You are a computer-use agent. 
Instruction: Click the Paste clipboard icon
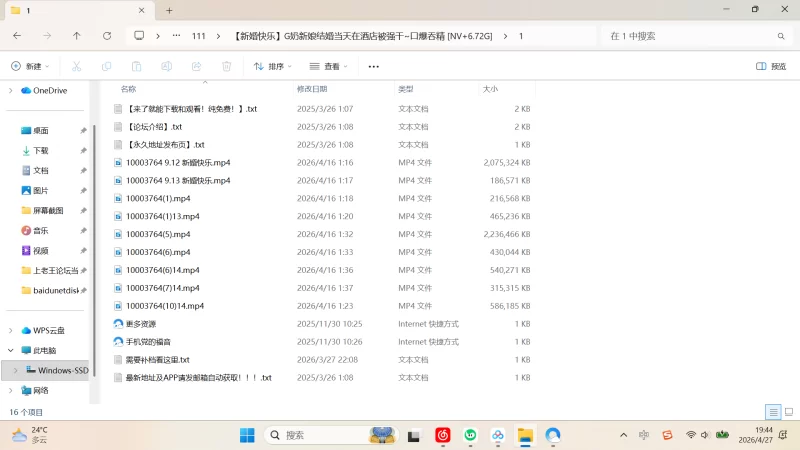click(136, 66)
